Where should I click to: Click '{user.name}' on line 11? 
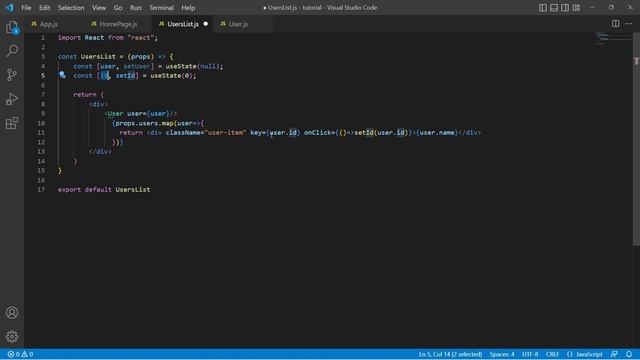438,132
